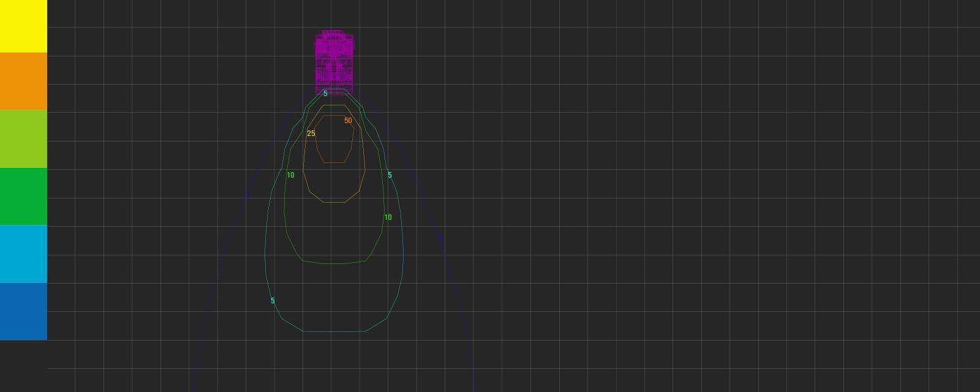This screenshot has width=980, height=392.
Task: Click the lower-left cyan 5 label
Action: 273,301
